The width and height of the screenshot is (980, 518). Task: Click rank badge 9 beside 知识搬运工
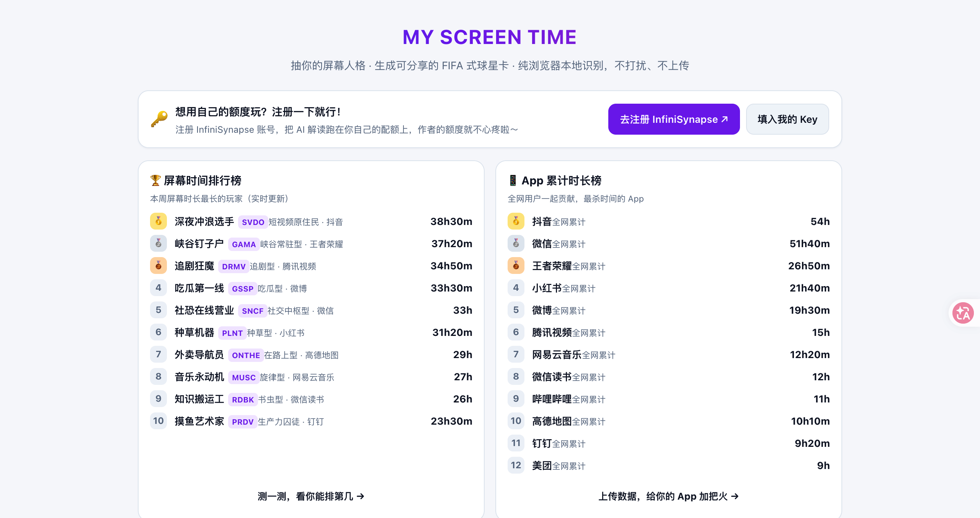158,399
